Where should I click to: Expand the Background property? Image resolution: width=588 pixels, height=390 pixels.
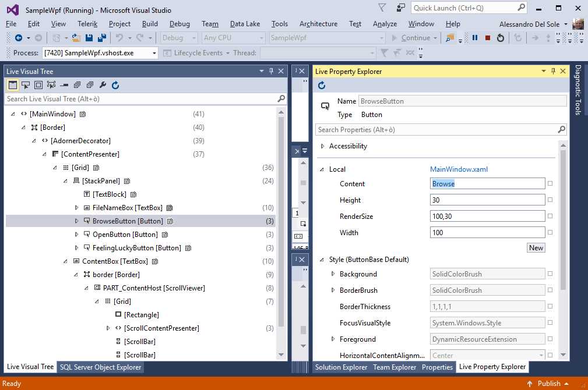coord(333,274)
